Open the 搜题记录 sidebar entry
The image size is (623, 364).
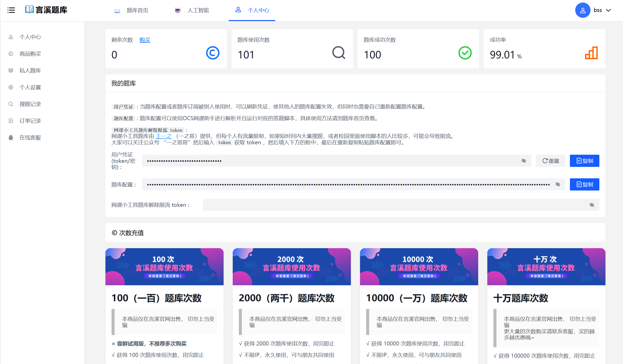tap(30, 104)
